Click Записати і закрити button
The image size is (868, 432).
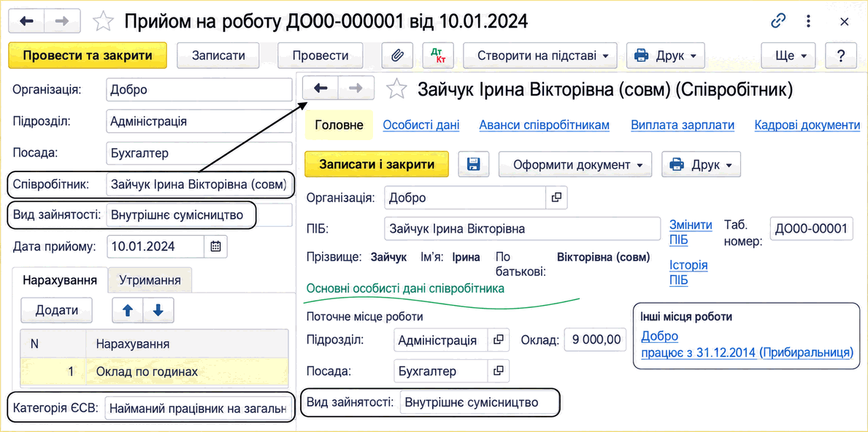(377, 164)
